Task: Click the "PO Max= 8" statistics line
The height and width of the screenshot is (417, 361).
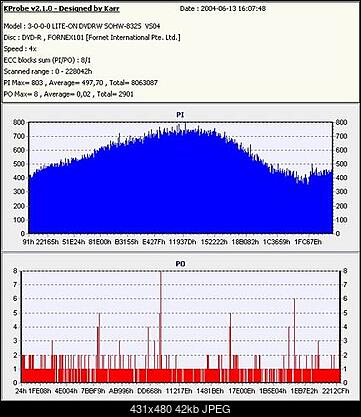Action: pos(69,94)
